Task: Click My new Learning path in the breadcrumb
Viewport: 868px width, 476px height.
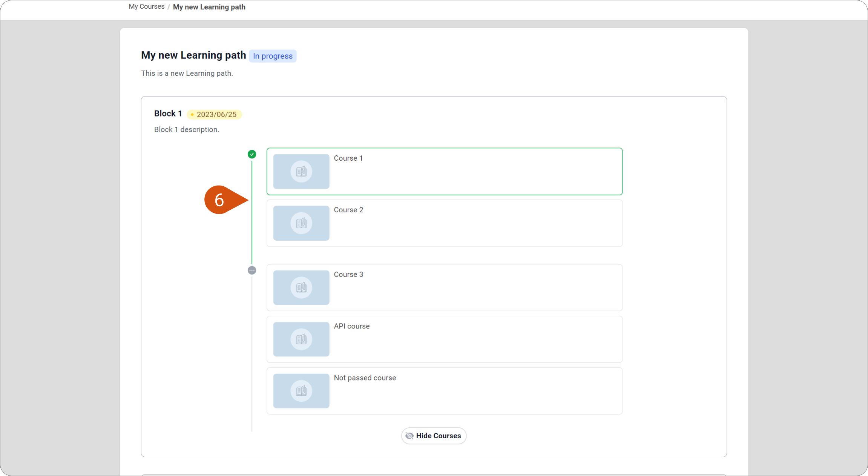Action: [x=209, y=7]
